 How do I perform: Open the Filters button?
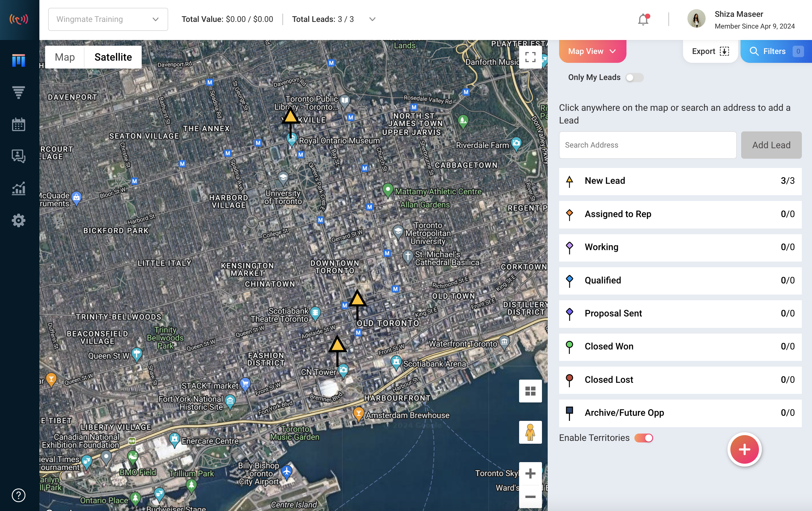pos(776,51)
